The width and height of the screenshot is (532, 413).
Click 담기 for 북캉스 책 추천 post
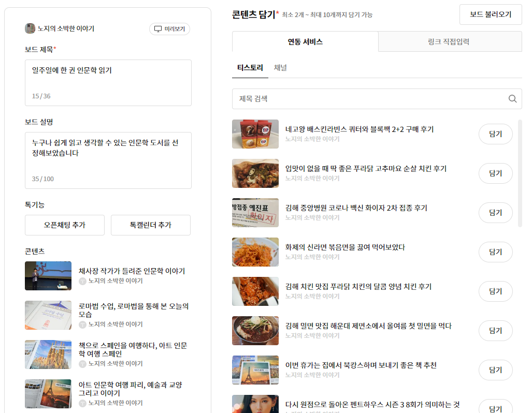point(495,370)
